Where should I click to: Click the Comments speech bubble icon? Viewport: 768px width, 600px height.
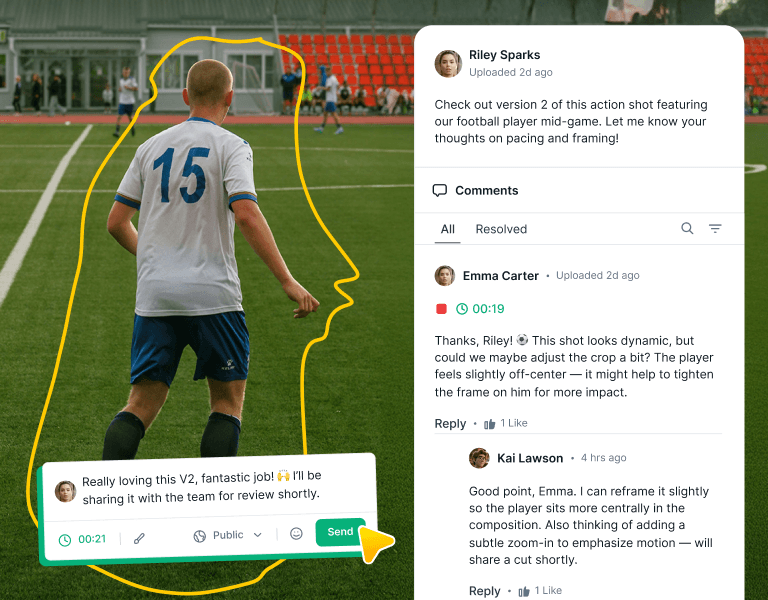pos(440,190)
